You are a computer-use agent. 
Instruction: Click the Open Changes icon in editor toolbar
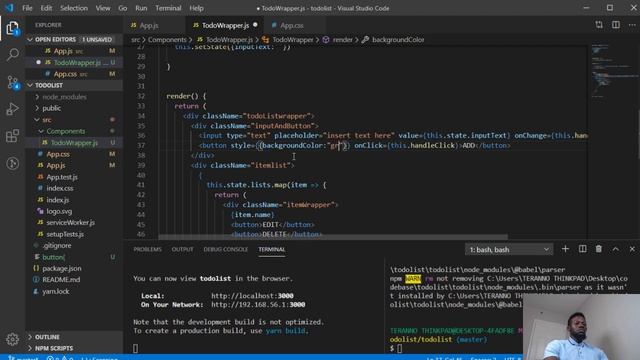(599, 25)
